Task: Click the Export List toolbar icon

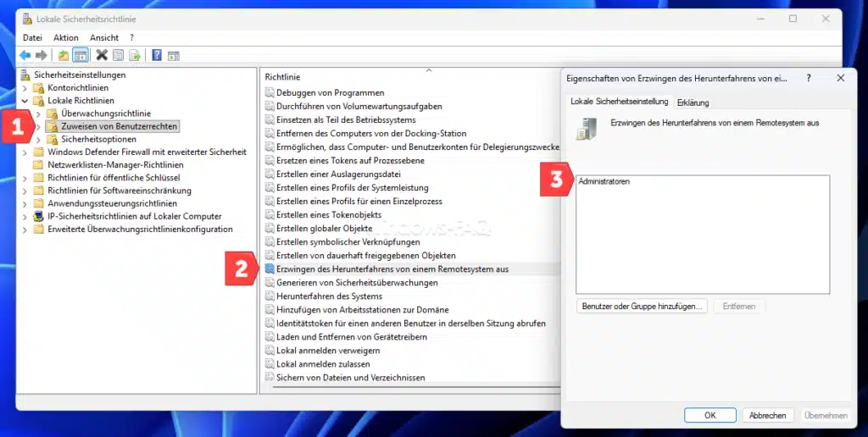Action: [135, 55]
